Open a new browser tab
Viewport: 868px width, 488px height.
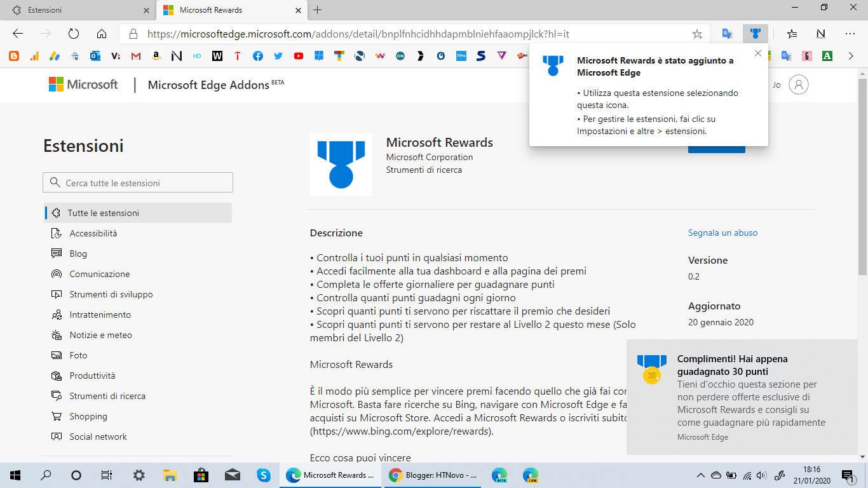click(x=318, y=10)
